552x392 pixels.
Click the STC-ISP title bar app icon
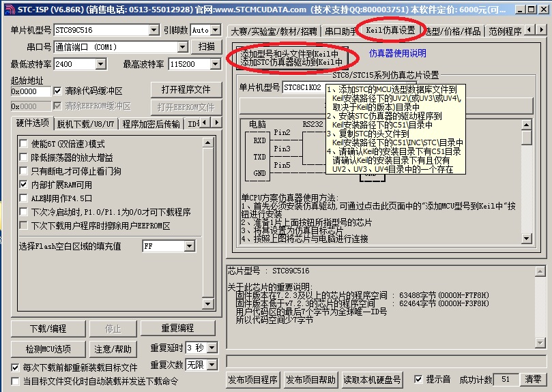10,9
